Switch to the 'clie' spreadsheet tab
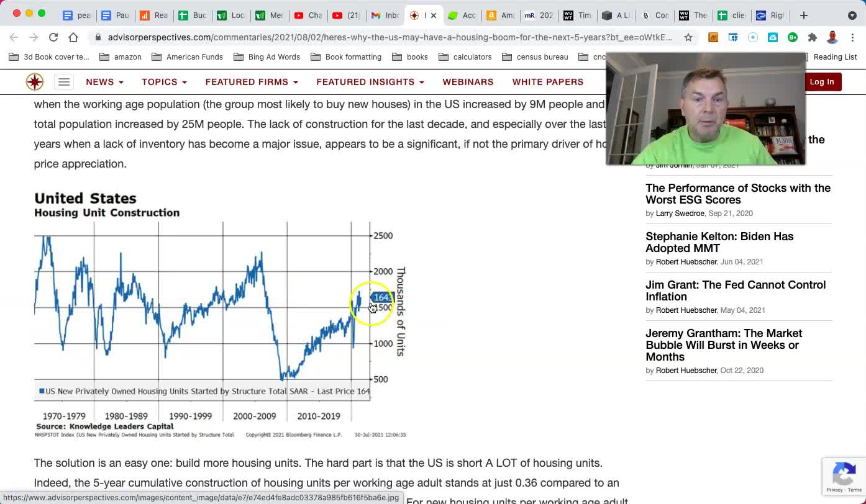The image size is (866, 504). tap(731, 15)
